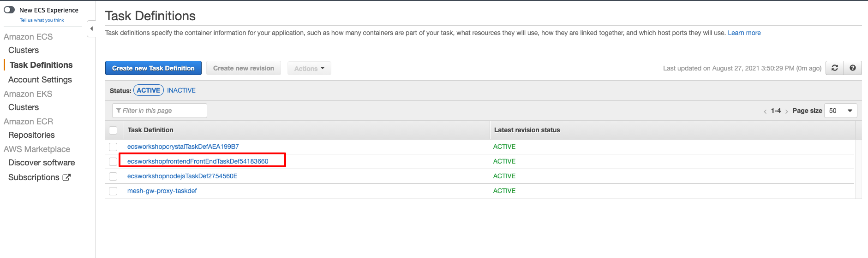Check ecsworkshopcrystalTaskDefAEA199B7 row checkbox

pyautogui.click(x=113, y=147)
